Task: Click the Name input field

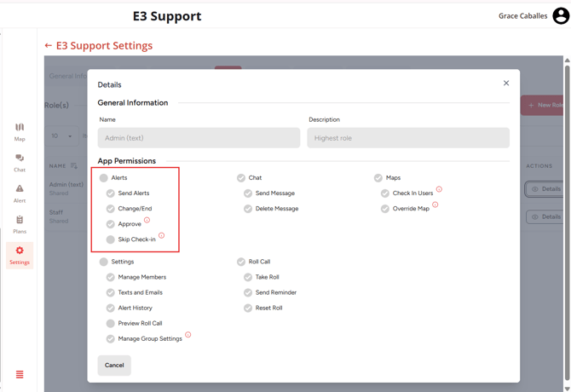Action: (x=199, y=138)
